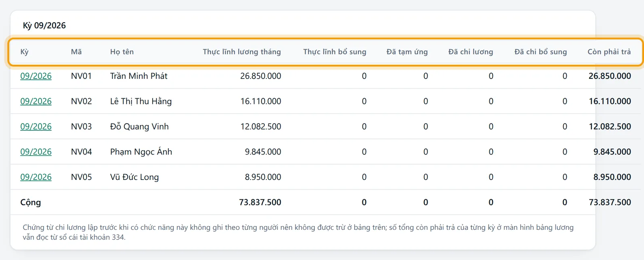Click bold remaining payable 16.110.000 for Lê Thị Thu Hằng
Image resolution: width=644 pixels, height=260 pixels.
(610, 101)
